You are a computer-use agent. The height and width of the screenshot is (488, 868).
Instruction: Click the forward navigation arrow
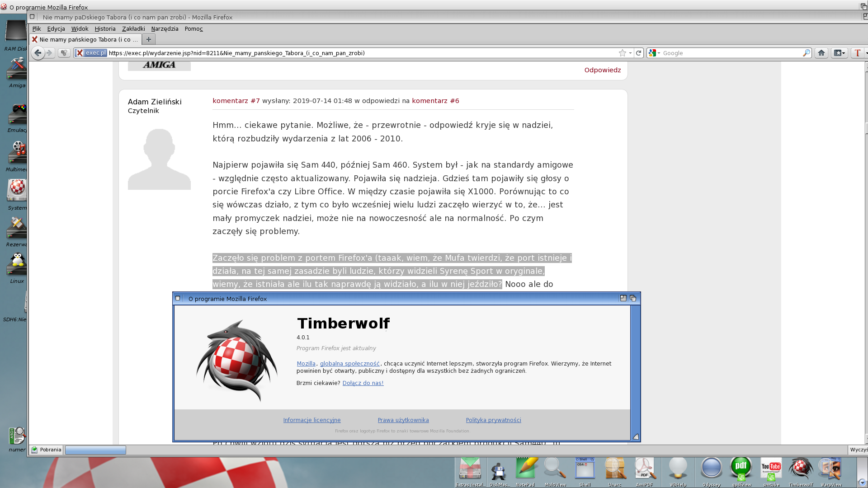pyautogui.click(x=50, y=53)
